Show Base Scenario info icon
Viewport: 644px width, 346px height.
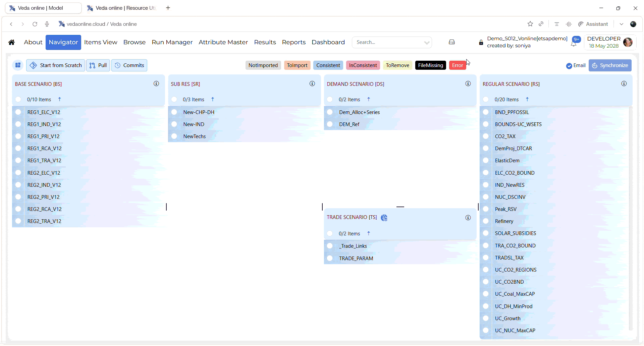pyautogui.click(x=156, y=84)
